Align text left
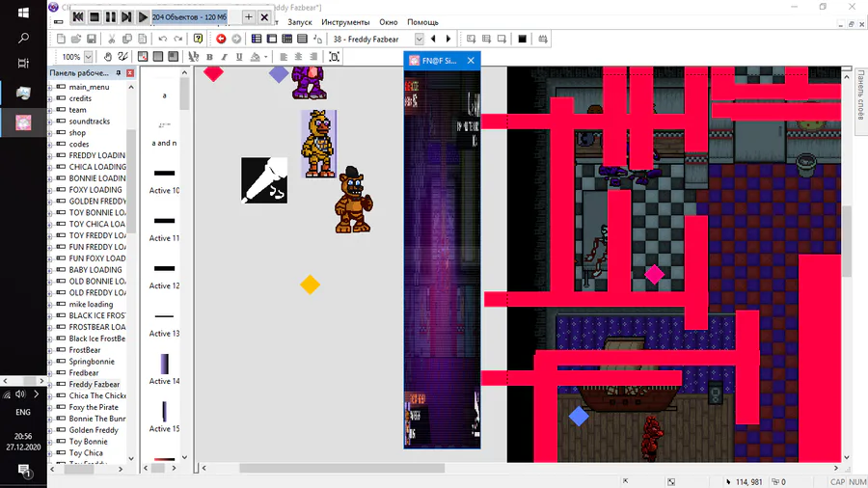Viewport: 868px width, 488px height. pos(284,57)
